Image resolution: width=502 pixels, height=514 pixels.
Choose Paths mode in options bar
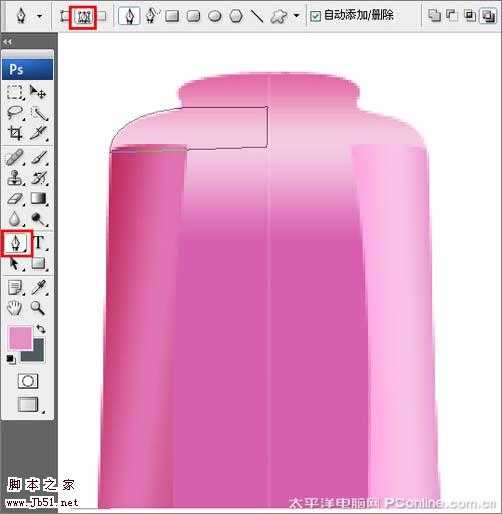pos(83,17)
